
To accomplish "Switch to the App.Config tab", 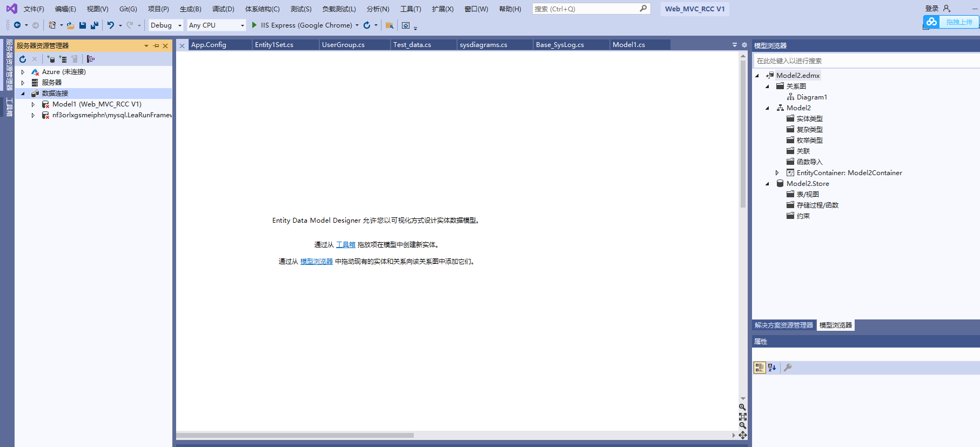I will tap(209, 45).
